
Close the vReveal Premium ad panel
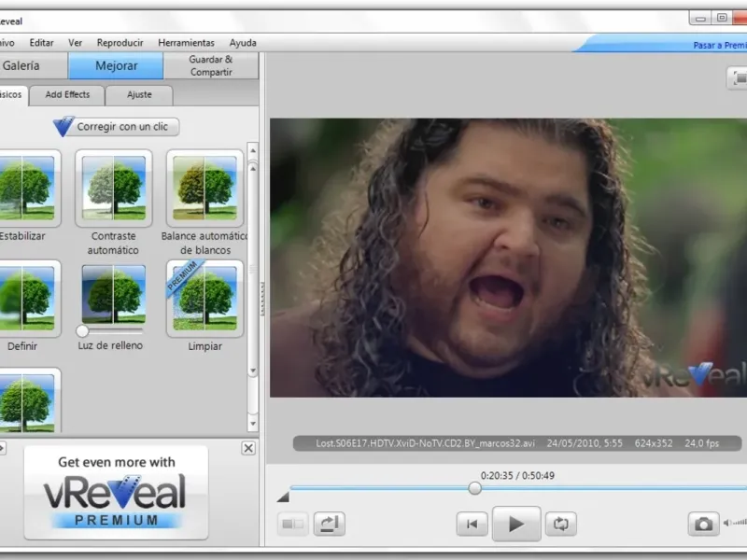[x=248, y=448]
